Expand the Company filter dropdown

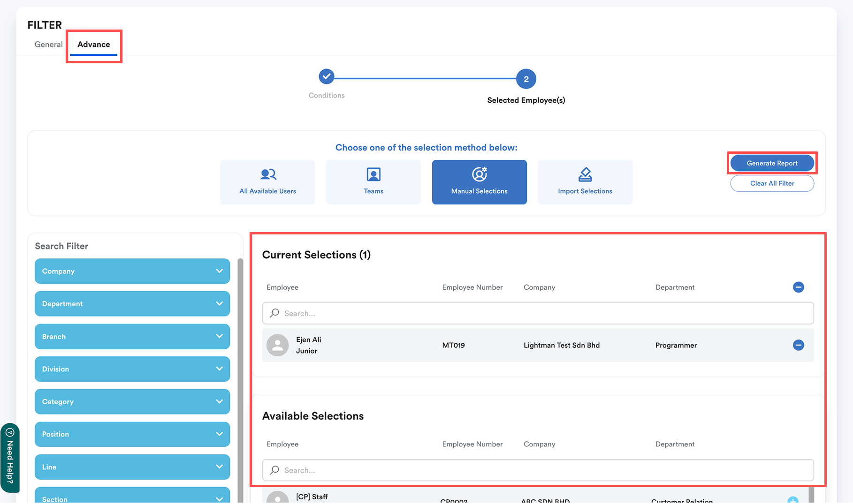click(132, 271)
